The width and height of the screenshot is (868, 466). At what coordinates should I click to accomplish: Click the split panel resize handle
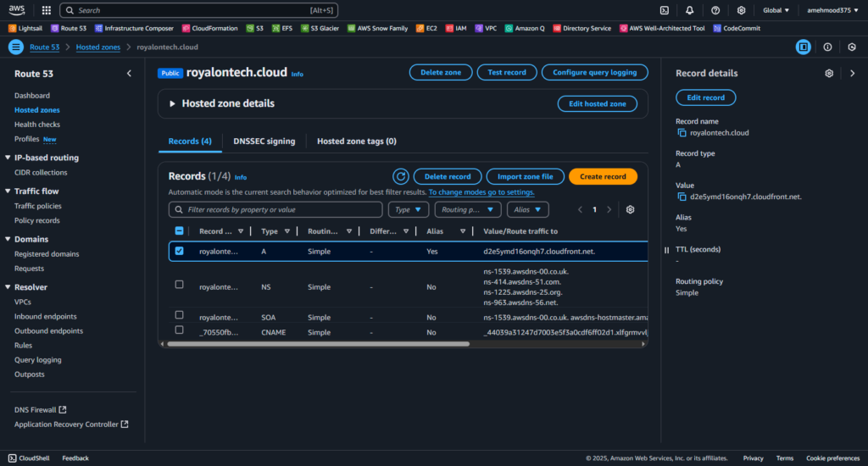(666, 250)
